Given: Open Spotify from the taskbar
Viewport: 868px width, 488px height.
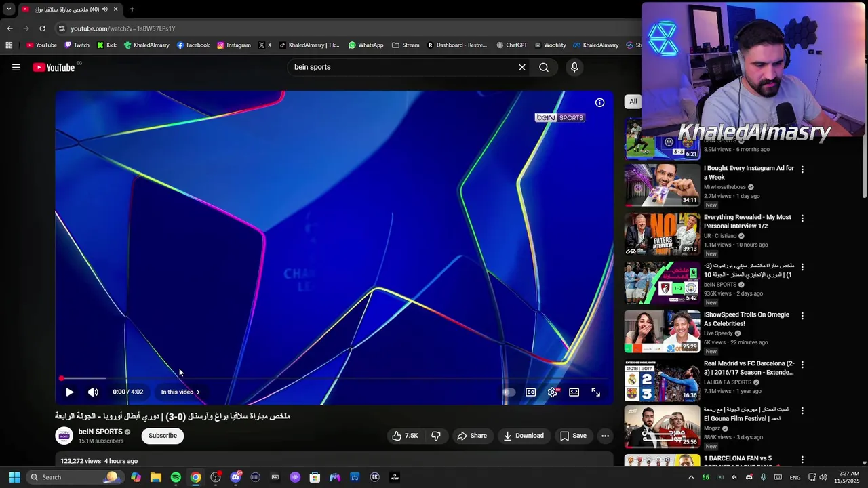Looking at the screenshot, I should pos(176,477).
